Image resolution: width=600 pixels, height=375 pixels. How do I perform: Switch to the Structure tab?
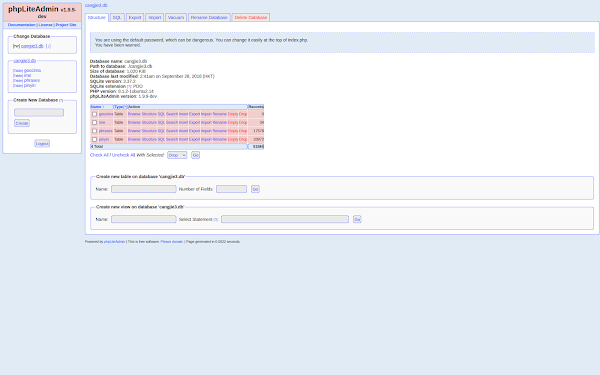(x=96, y=18)
